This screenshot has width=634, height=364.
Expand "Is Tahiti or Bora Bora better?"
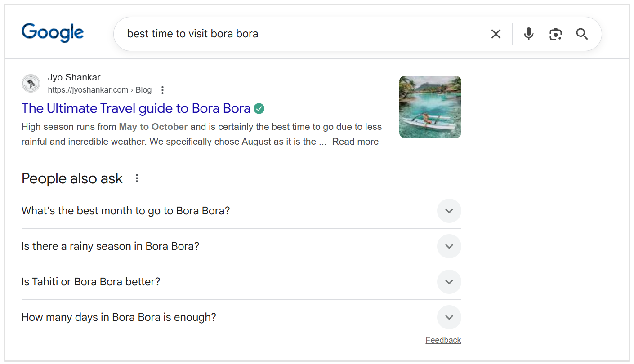click(x=449, y=281)
